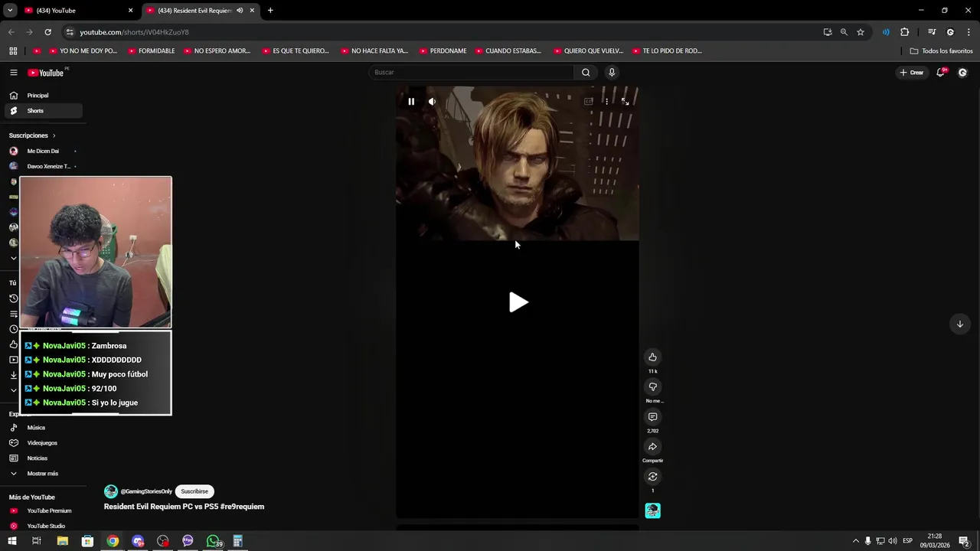This screenshot has height=551, width=980.
Task: Open bookmark FORMIDABLE
Action: pos(152,51)
